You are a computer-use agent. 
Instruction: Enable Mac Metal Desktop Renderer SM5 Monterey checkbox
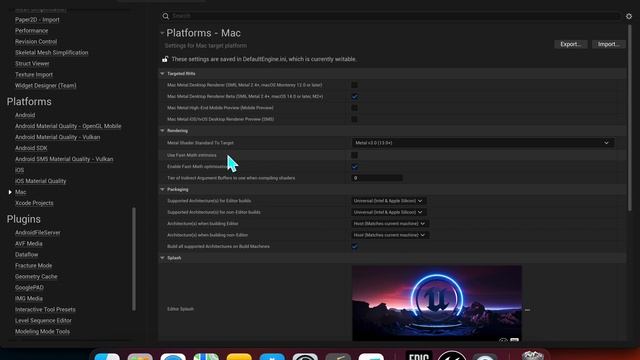pos(354,85)
